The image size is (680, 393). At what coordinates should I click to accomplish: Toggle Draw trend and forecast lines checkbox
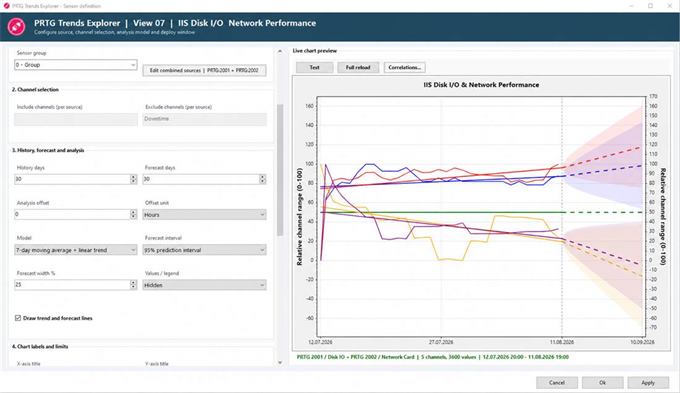[x=18, y=318]
